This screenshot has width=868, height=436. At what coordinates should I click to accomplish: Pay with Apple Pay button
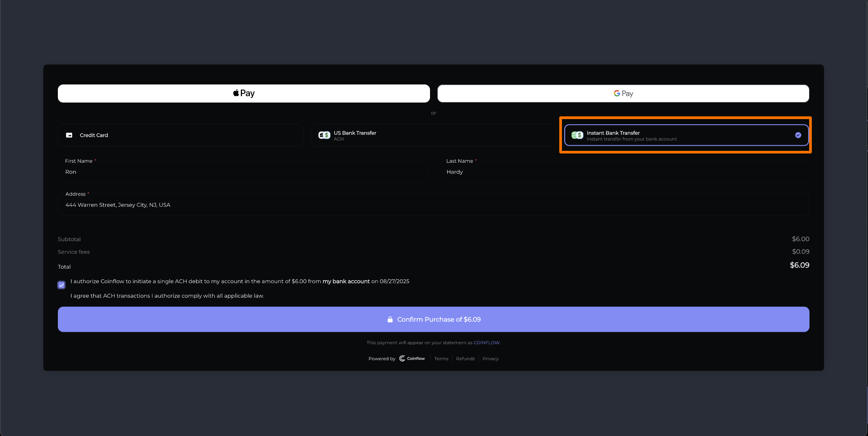click(x=244, y=93)
